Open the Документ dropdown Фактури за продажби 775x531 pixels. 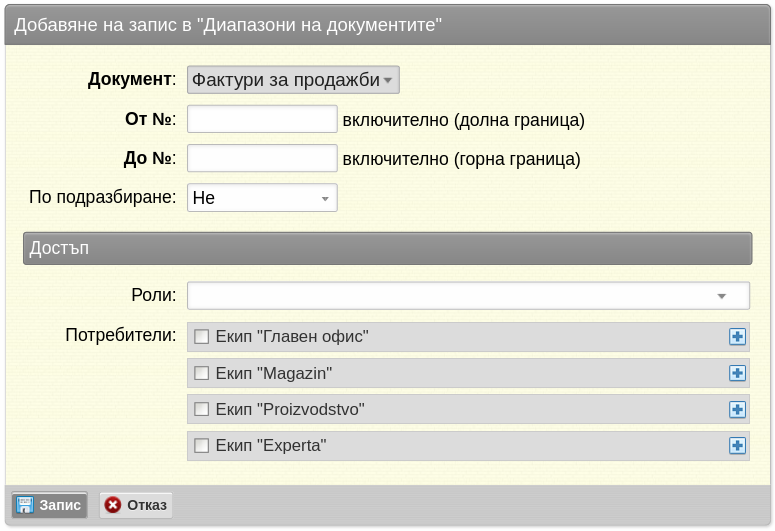pos(293,80)
